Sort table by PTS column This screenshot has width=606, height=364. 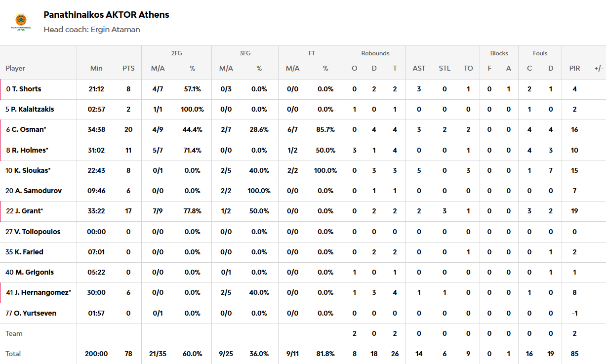(128, 69)
